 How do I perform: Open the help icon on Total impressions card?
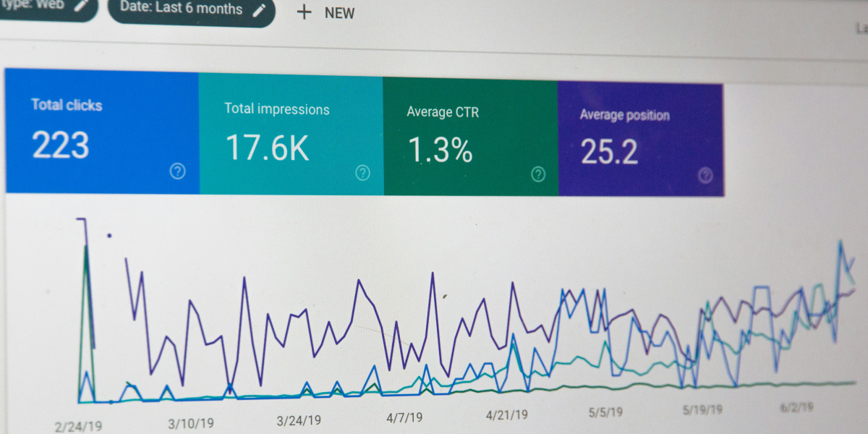coord(362,172)
